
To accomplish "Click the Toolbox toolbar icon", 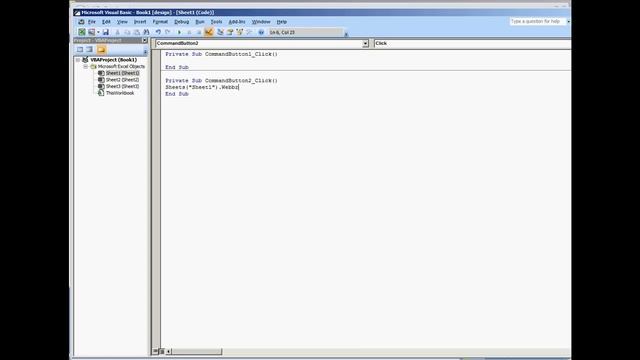I will tap(249, 32).
